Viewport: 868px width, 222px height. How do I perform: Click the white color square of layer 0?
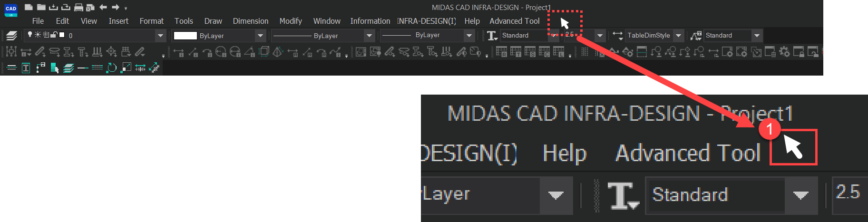click(62, 35)
